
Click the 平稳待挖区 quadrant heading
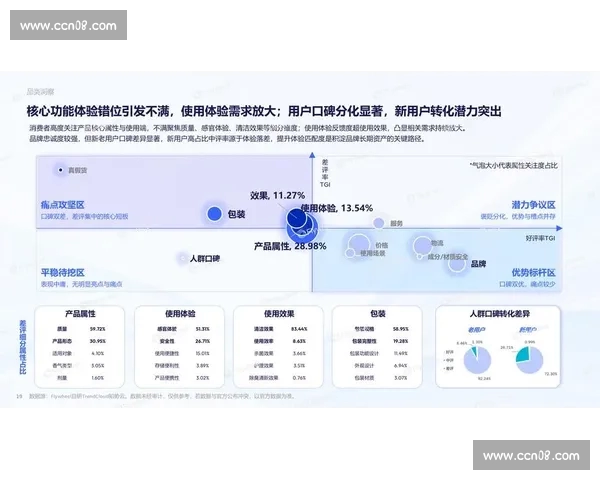tap(63, 273)
